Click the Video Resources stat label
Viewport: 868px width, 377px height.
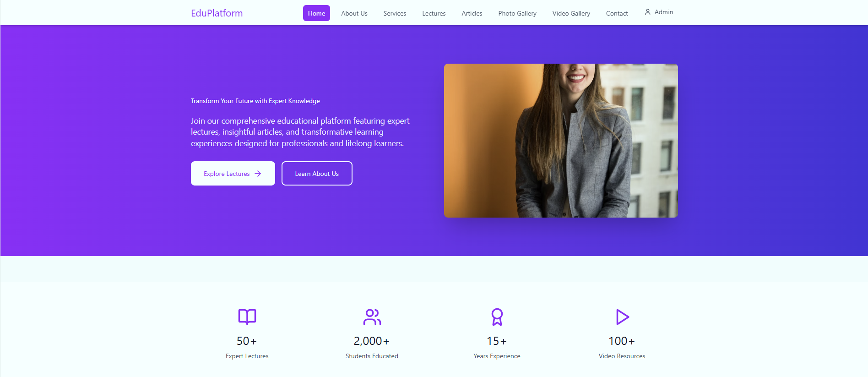tap(622, 356)
